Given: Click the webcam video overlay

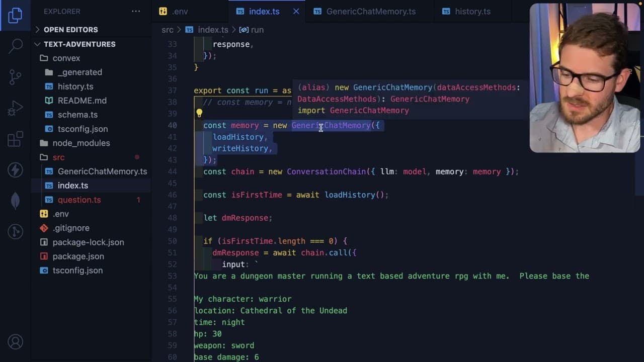Looking at the screenshot, I should (585, 78).
